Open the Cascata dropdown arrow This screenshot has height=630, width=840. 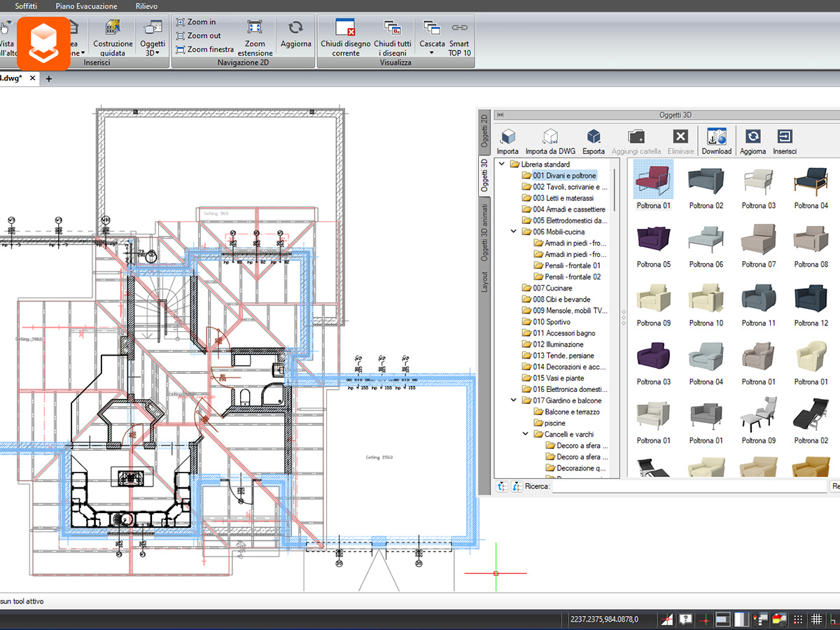tap(432, 52)
